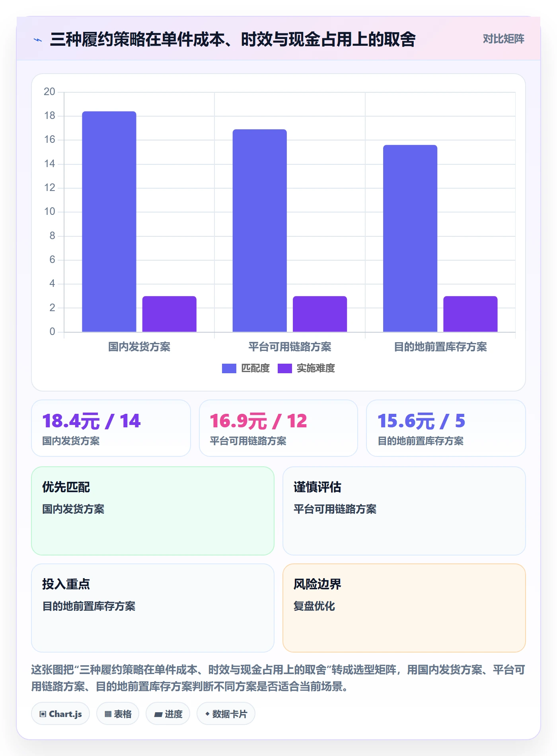Toggle the 实施难度 legend color swatch
This screenshot has width=557, height=756.
[284, 368]
